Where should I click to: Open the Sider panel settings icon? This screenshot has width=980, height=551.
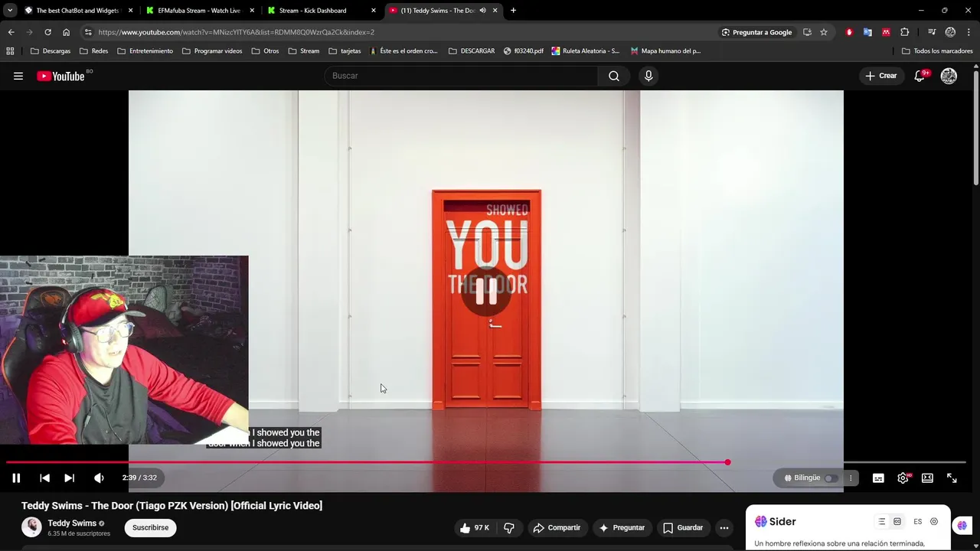[x=934, y=522]
